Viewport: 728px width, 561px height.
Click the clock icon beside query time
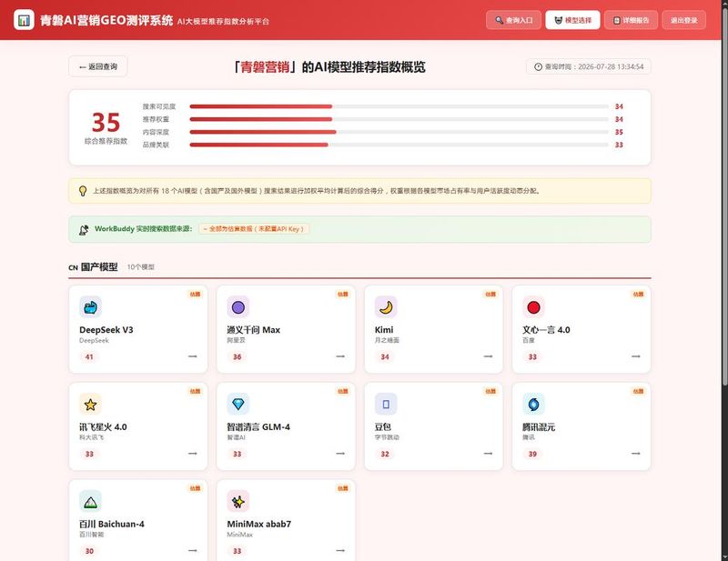538,66
